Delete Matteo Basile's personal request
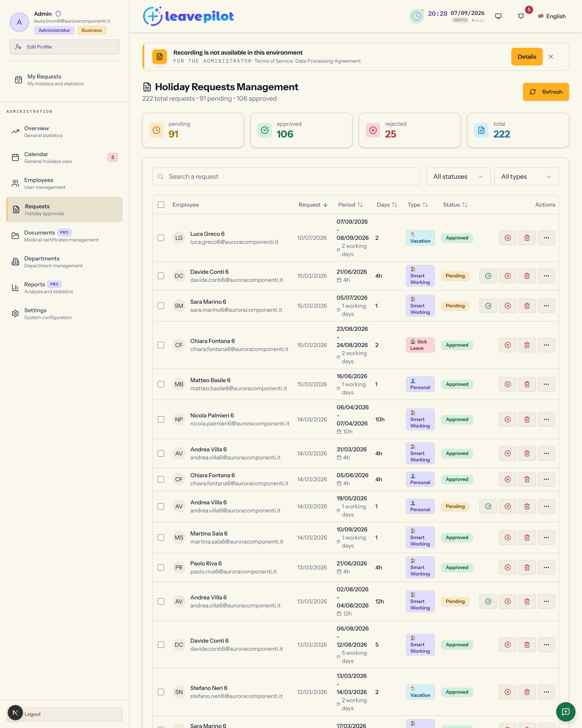Screen dimensions: 582x728 click(527, 384)
